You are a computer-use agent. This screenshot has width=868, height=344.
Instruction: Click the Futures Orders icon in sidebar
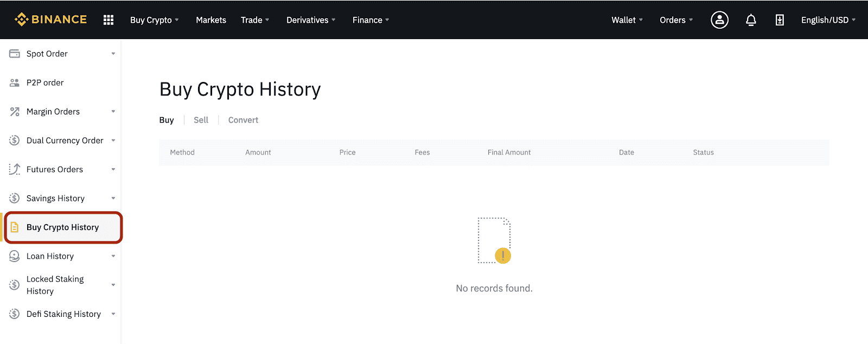point(15,169)
